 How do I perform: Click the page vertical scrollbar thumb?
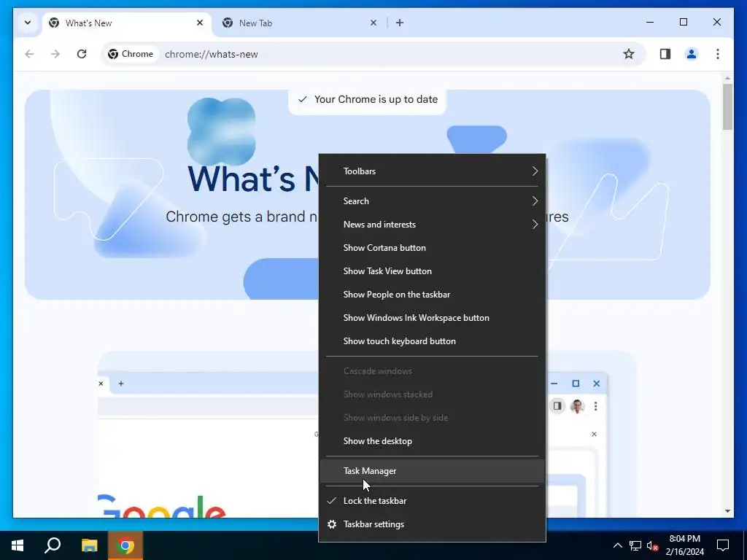(727, 106)
